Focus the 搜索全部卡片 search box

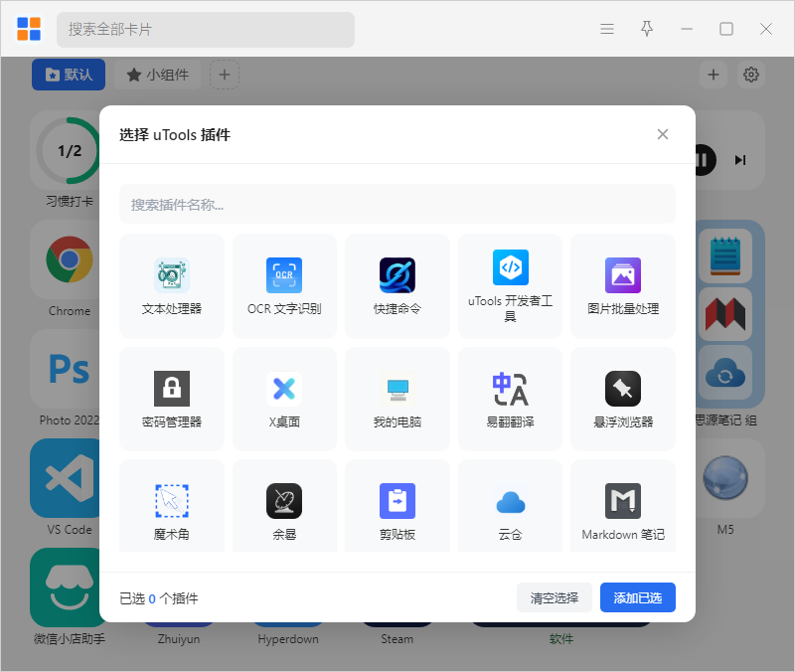pos(206,30)
